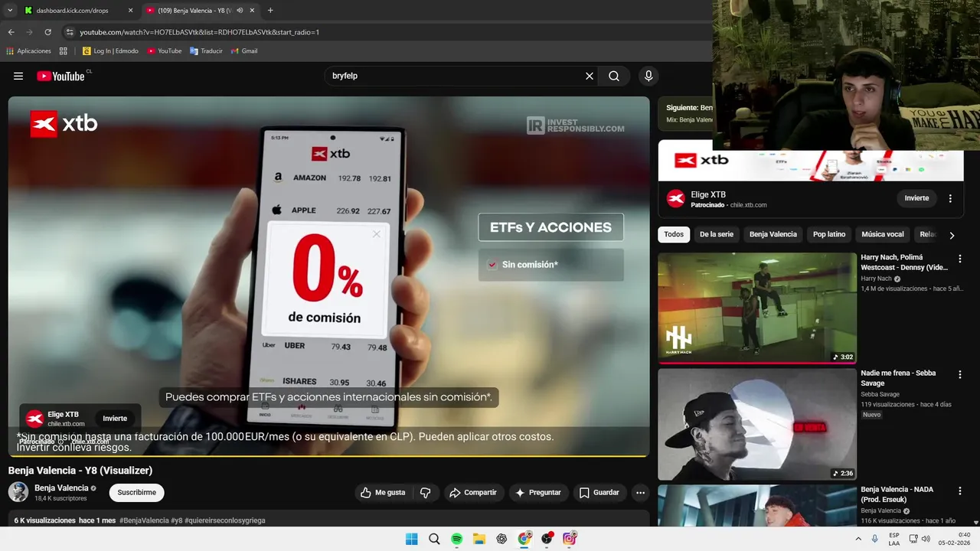Click Invierte button in sidebar ad
Image resolution: width=980 pixels, height=551 pixels.
click(916, 198)
